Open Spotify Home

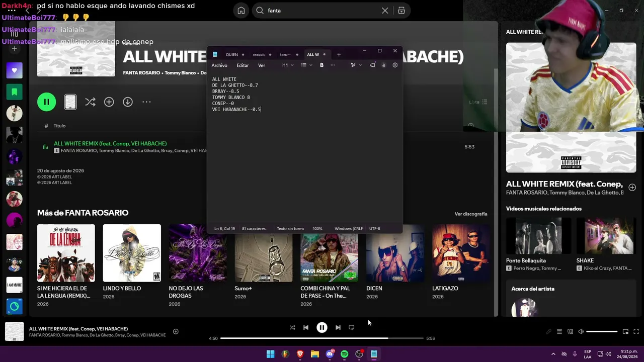coord(241,11)
